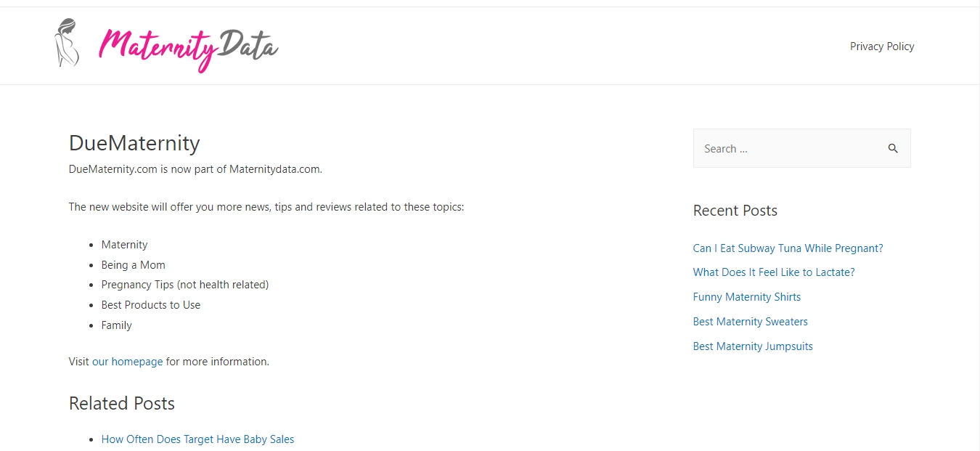Click the 'Pregnancy Tips (not health related)' item

click(x=185, y=285)
